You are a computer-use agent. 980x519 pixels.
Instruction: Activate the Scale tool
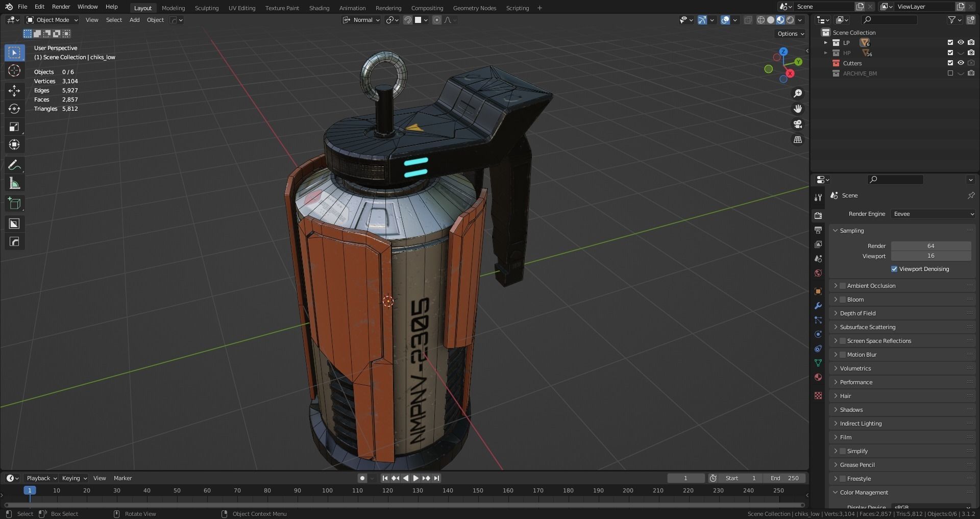[14, 127]
